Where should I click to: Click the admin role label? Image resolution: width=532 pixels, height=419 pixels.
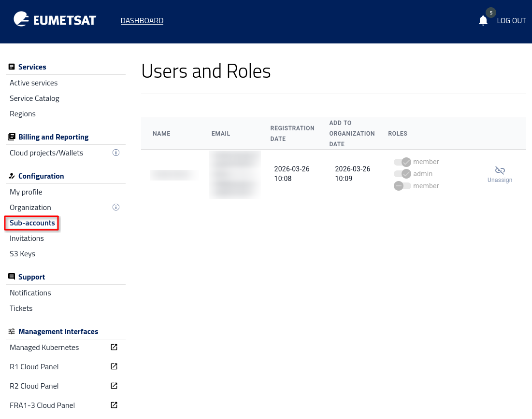423,174
